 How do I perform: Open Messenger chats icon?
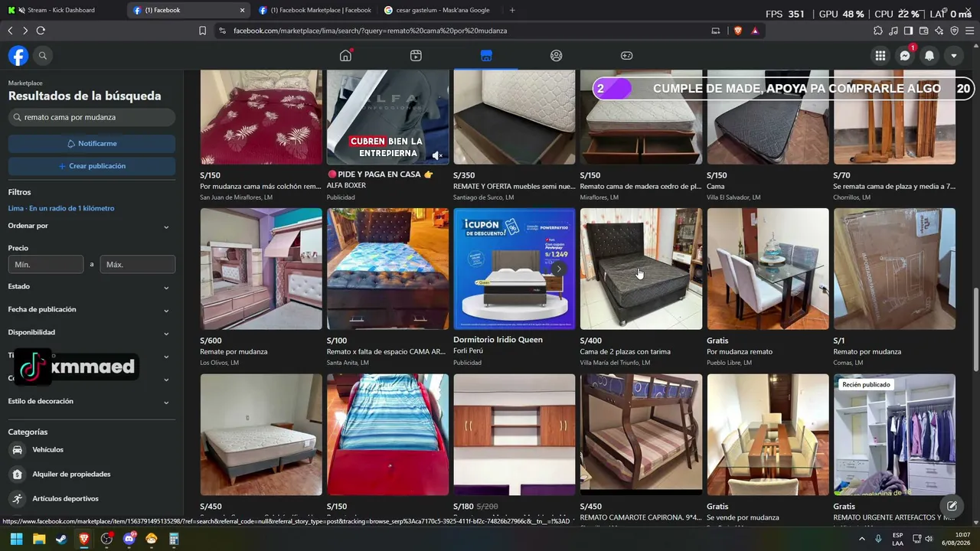905,56
